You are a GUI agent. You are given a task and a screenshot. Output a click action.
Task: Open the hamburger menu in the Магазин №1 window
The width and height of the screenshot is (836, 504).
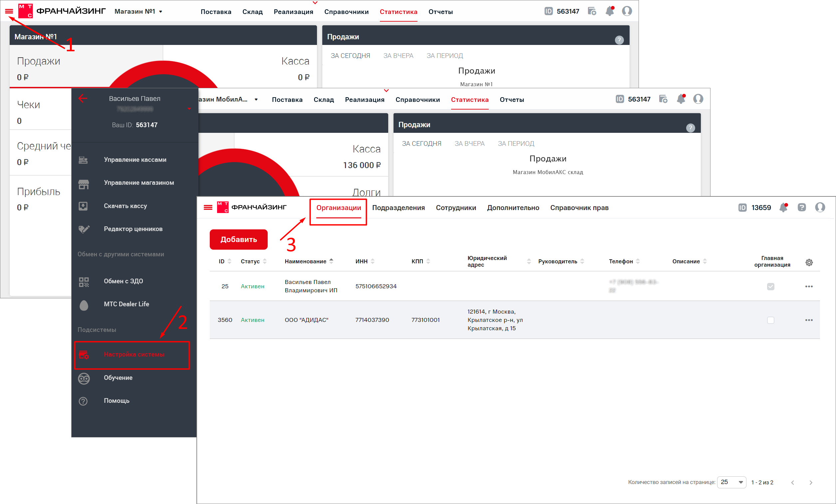(9, 11)
